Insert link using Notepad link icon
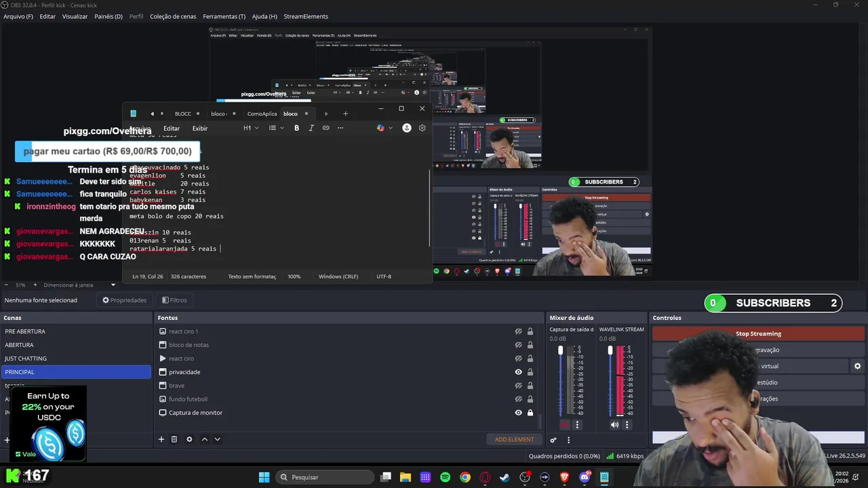Viewport: 868px width, 488px height. click(325, 128)
